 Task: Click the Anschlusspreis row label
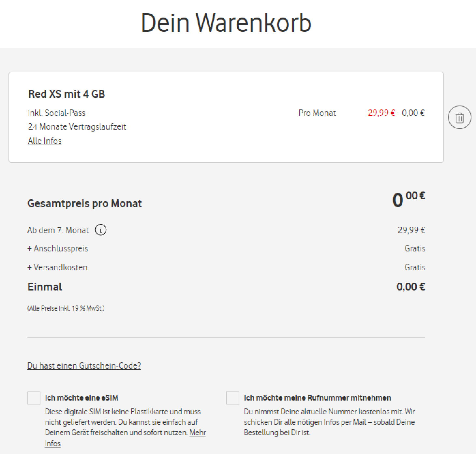[x=58, y=248]
